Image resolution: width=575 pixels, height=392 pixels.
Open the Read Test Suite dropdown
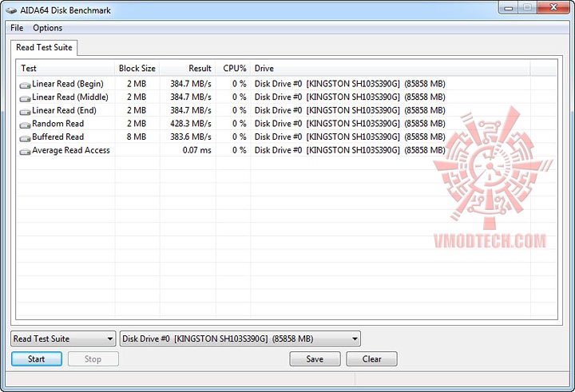[x=63, y=339]
